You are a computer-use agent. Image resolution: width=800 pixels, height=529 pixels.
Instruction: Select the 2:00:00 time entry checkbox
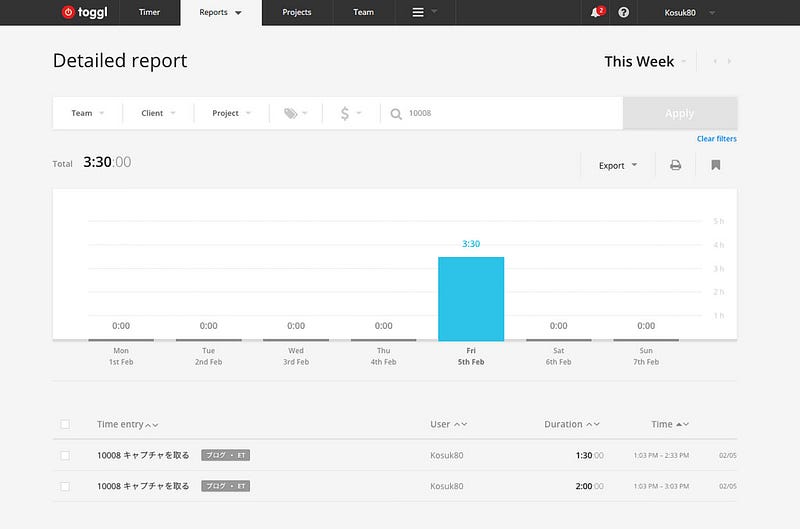coord(65,487)
